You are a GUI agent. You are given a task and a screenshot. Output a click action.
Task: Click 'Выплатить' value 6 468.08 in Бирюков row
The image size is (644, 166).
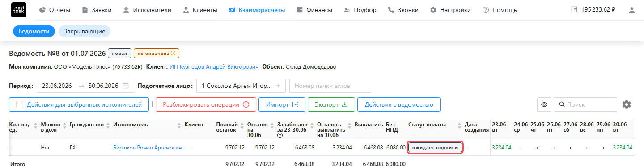[x=373, y=148]
